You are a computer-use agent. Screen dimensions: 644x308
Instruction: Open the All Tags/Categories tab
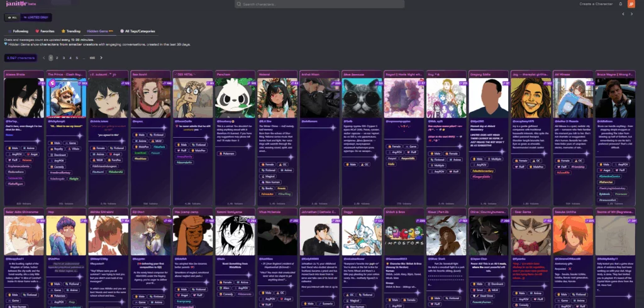tap(138, 31)
